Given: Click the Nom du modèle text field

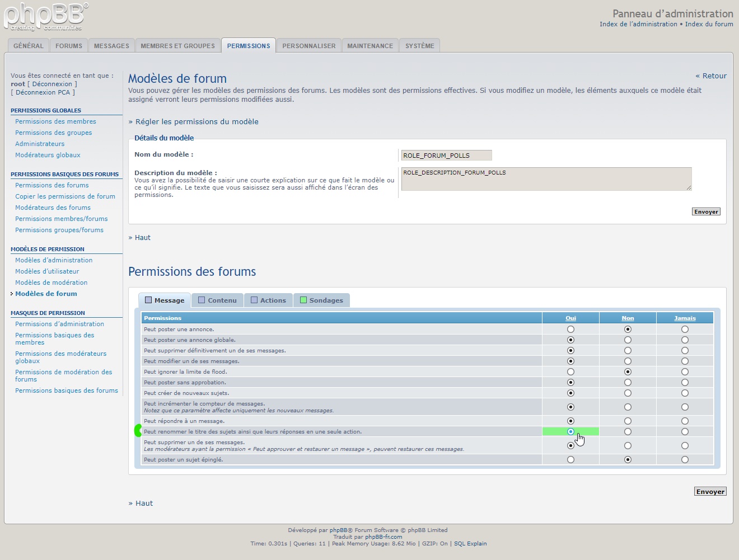Looking at the screenshot, I should [446, 156].
